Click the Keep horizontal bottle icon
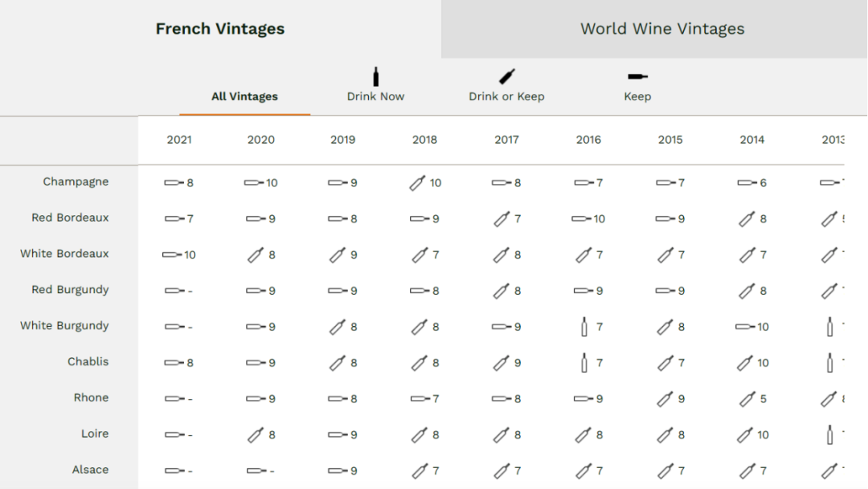The image size is (868, 489). point(637,76)
